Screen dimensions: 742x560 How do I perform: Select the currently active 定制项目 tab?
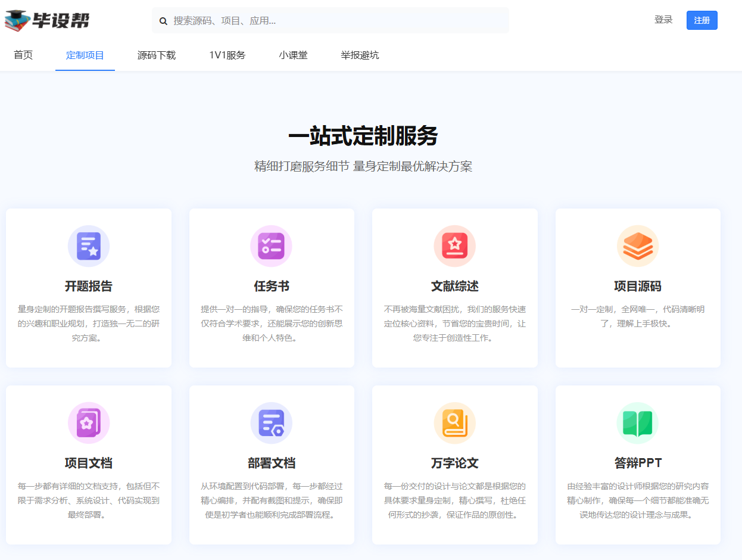pyautogui.click(x=85, y=55)
